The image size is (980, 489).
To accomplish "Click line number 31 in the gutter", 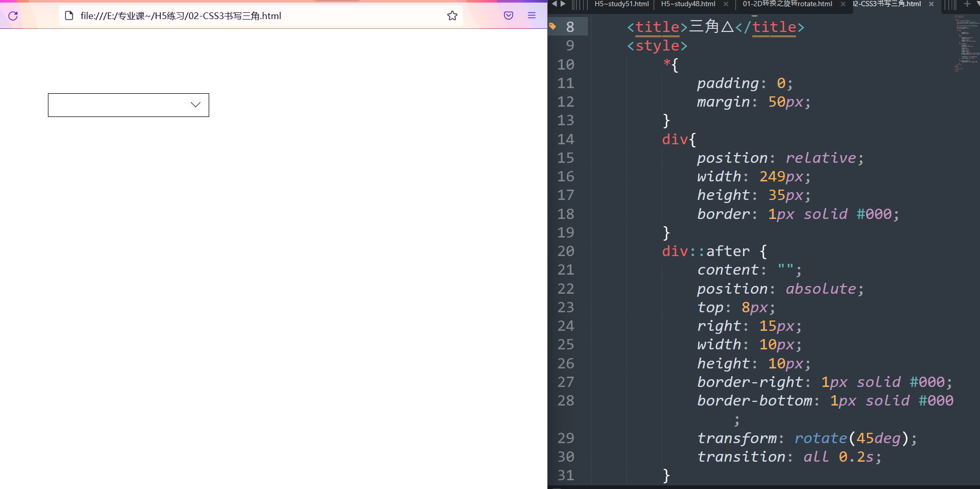I will [565, 475].
